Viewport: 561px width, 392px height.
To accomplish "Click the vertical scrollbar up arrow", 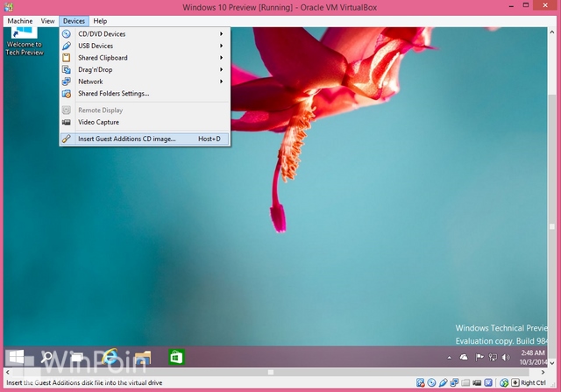I will point(552,32).
